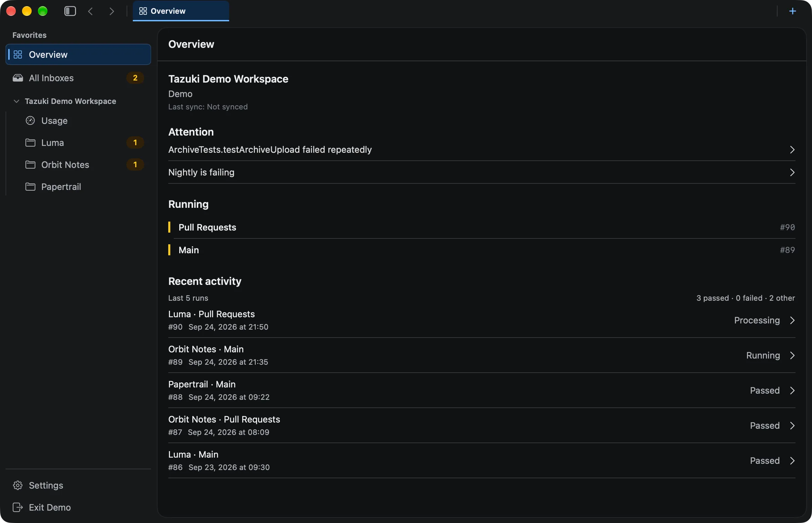Open chevron on Luma Main run #86
This screenshot has width=812, height=523.
pos(792,460)
